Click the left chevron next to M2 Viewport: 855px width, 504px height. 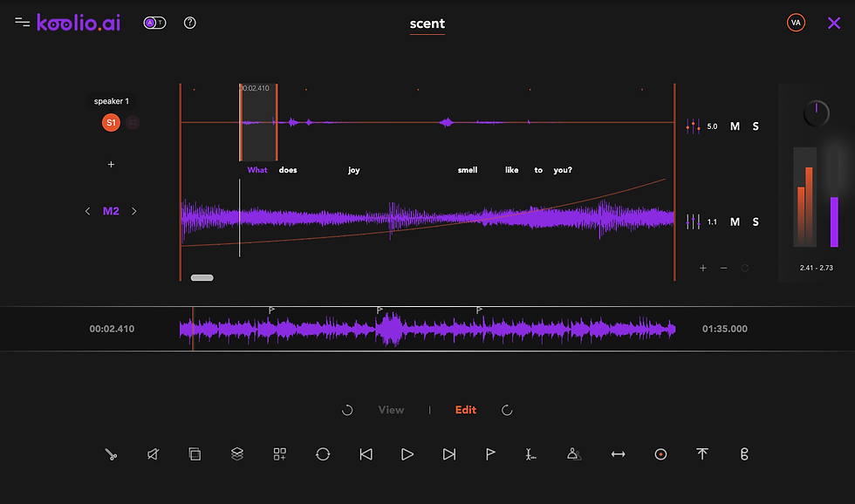pos(87,211)
